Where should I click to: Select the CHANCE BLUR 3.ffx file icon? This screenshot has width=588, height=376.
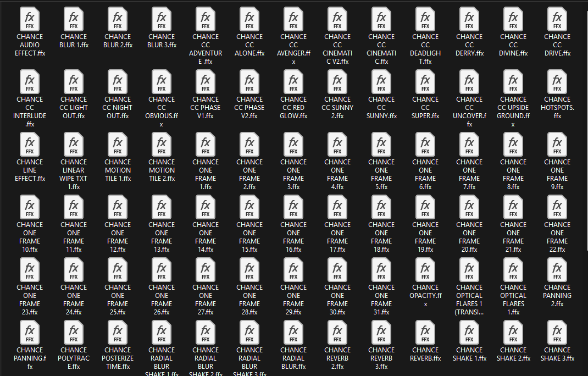pos(162,19)
